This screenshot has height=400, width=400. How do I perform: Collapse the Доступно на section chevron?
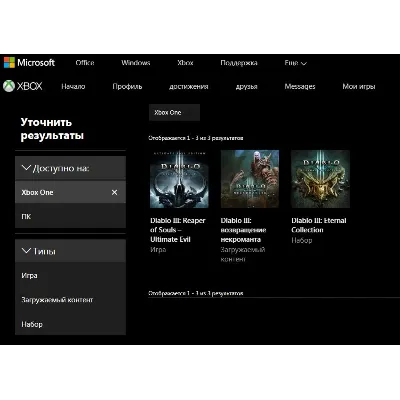pyautogui.click(x=26, y=168)
